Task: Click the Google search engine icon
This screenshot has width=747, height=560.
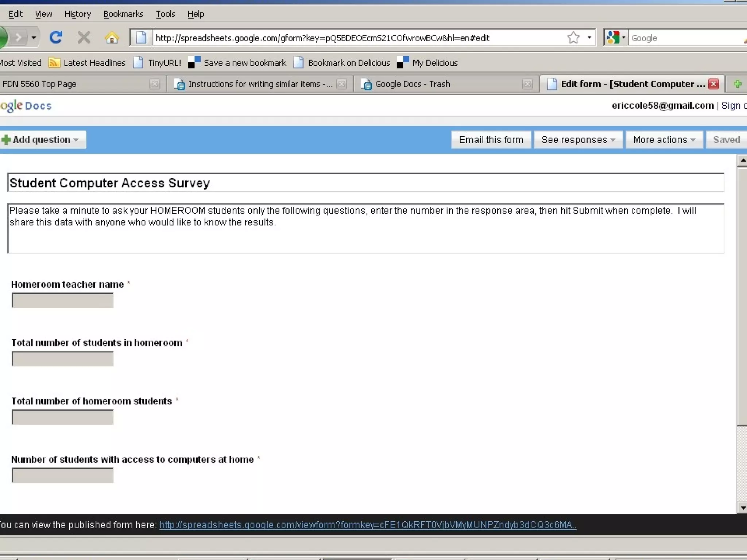Action: tap(613, 38)
